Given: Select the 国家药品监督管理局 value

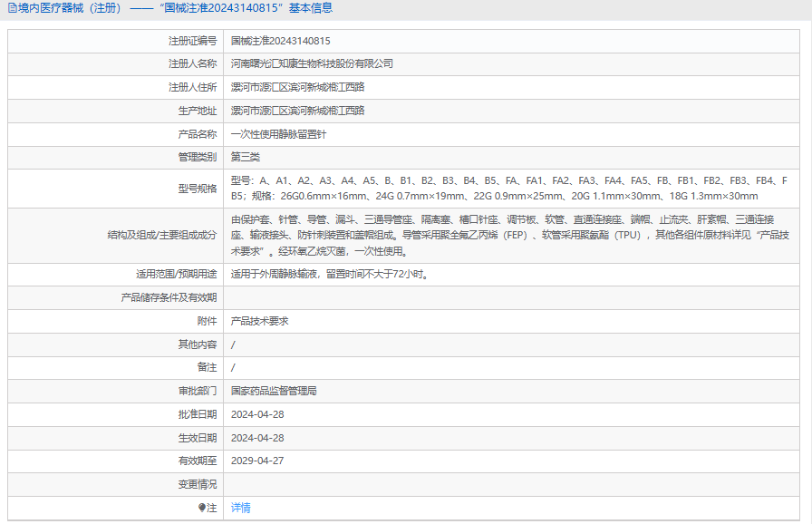Looking at the screenshot, I should (274, 391).
